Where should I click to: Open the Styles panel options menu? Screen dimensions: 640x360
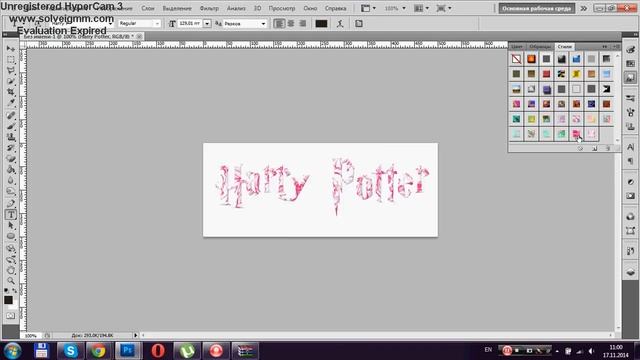[616, 47]
